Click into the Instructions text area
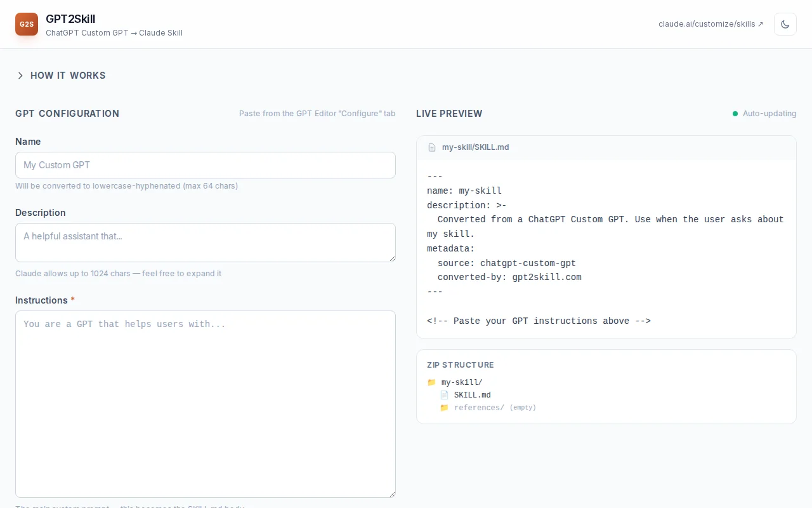Viewport: 812px width, 508px height. click(x=206, y=404)
